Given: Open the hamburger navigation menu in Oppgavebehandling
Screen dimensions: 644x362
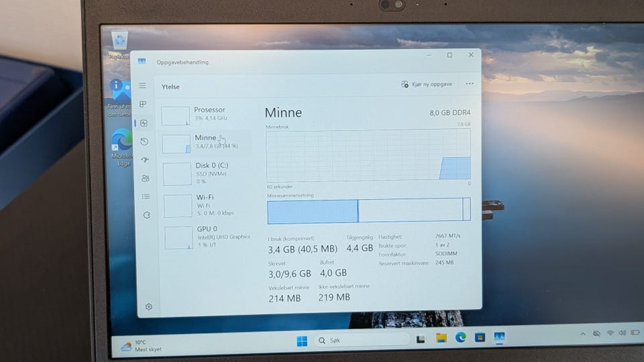Looking at the screenshot, I should [142, 85].
